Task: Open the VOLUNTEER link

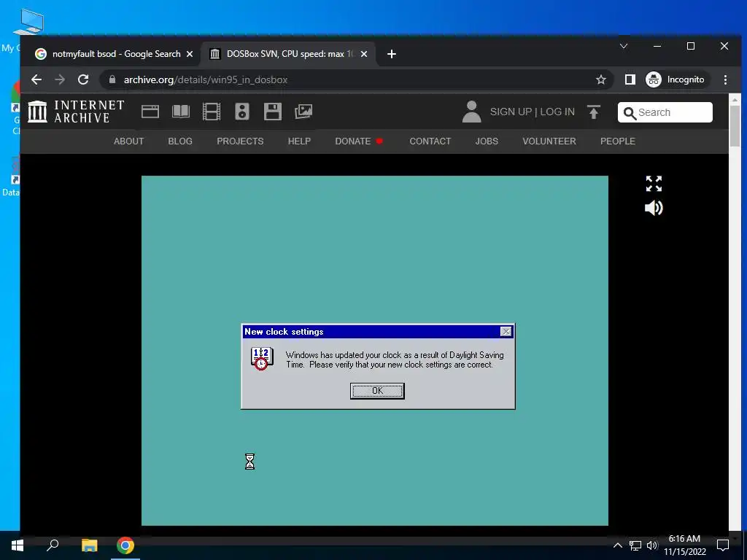Action: coord(549,141)
